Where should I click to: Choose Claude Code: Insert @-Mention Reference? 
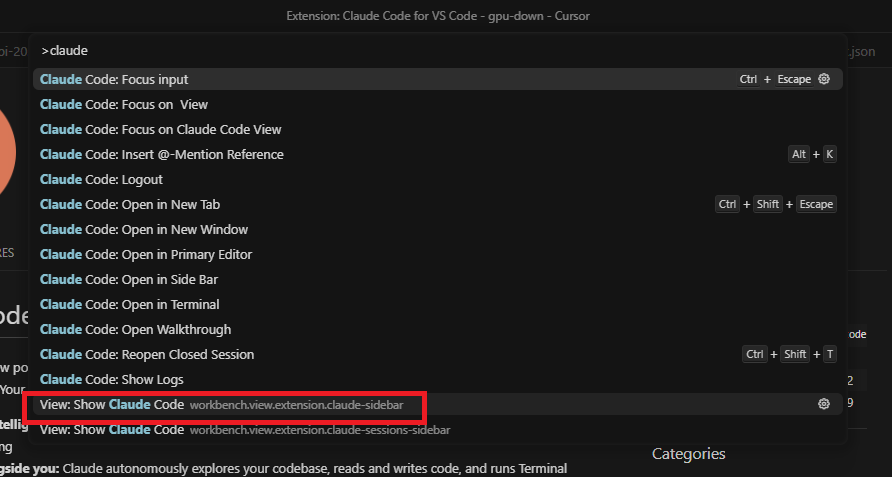pyautogui.click(x=437, y=154)
